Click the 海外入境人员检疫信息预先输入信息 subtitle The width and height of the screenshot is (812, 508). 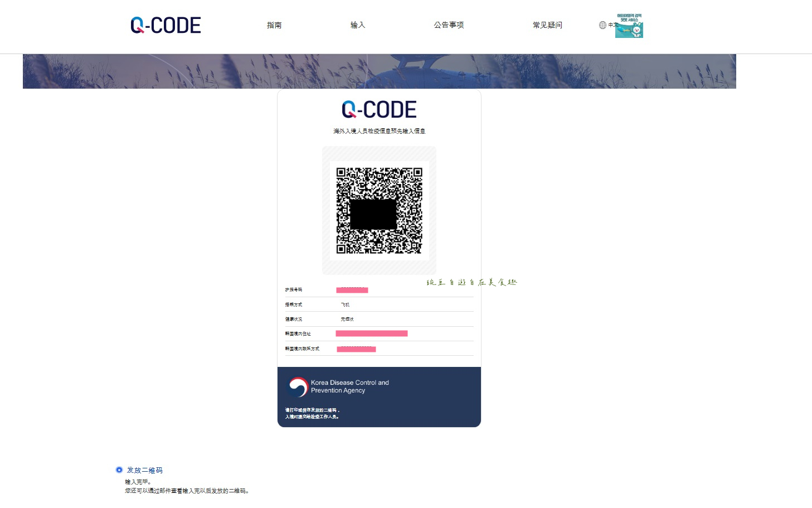click(x=379, y=131)
